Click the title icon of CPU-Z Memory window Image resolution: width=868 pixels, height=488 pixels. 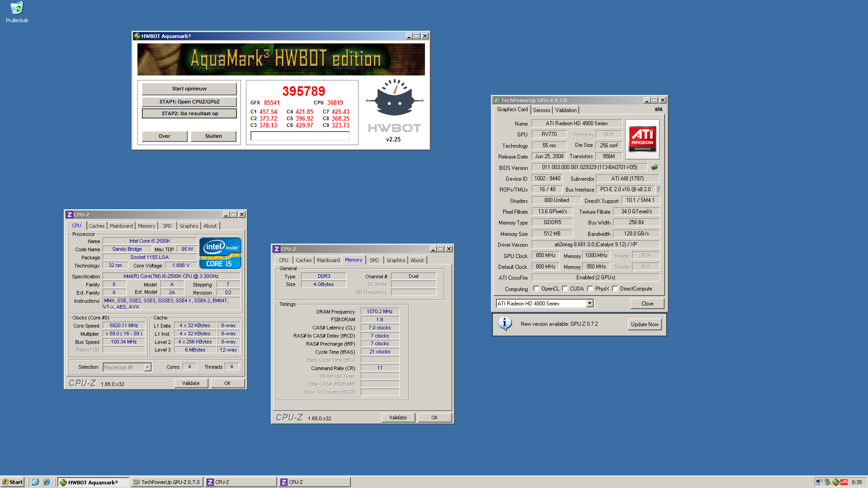pyautogui.click(x=277, y=249)
